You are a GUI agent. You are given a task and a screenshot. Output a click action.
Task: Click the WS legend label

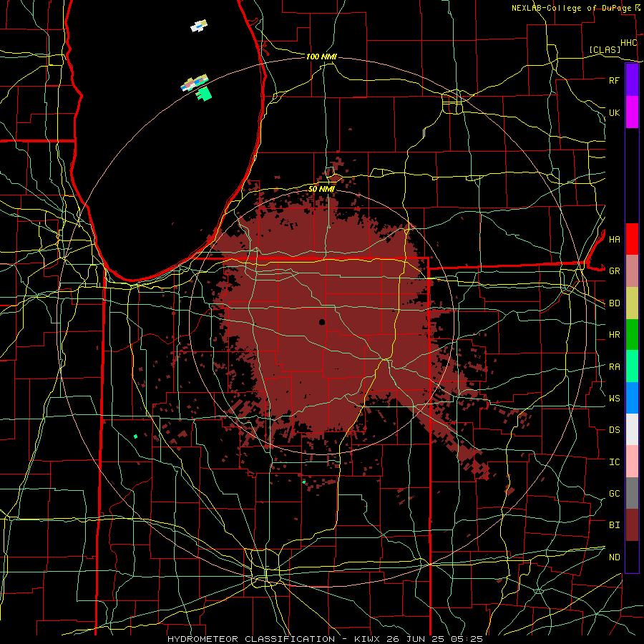click(614, 399)
